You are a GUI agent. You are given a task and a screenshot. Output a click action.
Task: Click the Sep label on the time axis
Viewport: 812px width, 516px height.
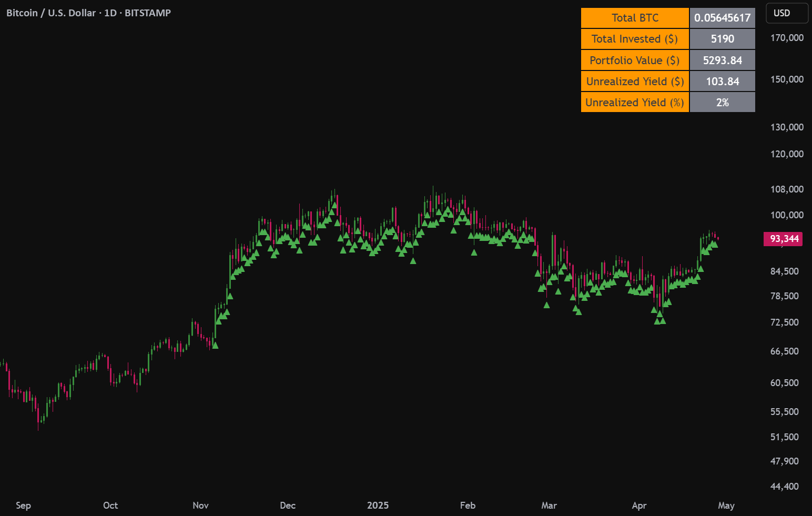coord(23,505)
